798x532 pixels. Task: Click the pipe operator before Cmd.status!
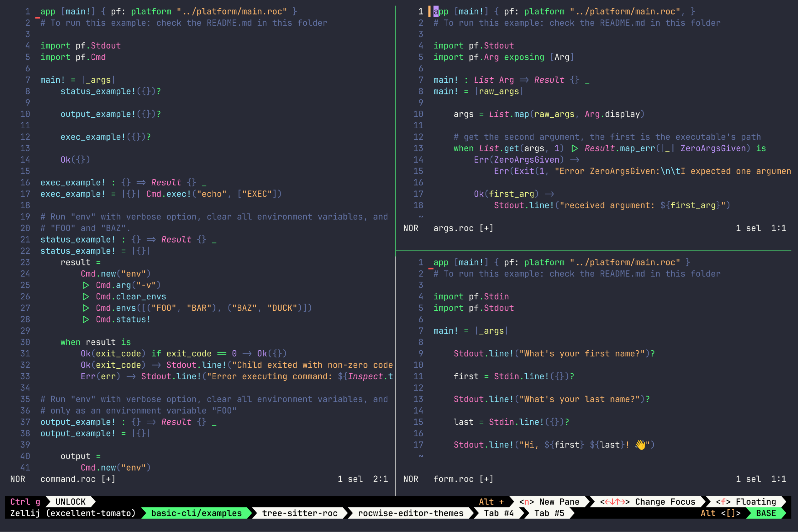[86, 320]
